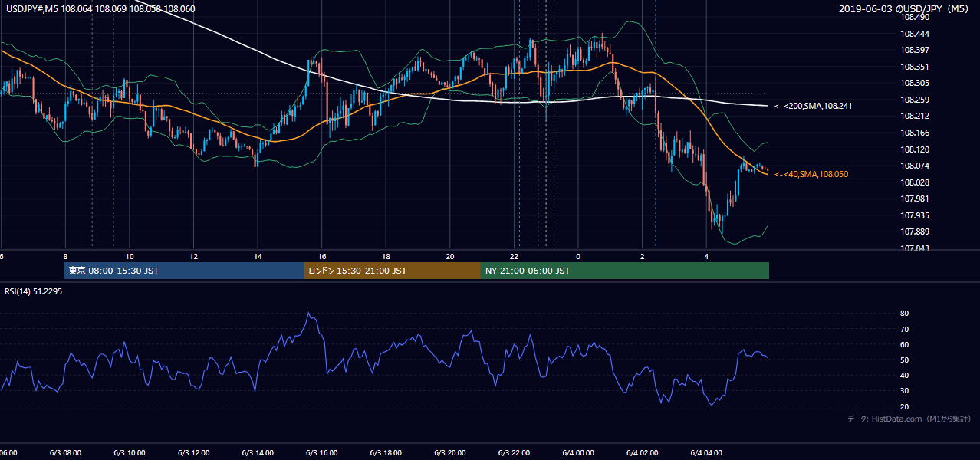Screen dimensions: 980x460
Task: Select the <--200,SMA,108.241 moving average label
Action: (813, 106)
